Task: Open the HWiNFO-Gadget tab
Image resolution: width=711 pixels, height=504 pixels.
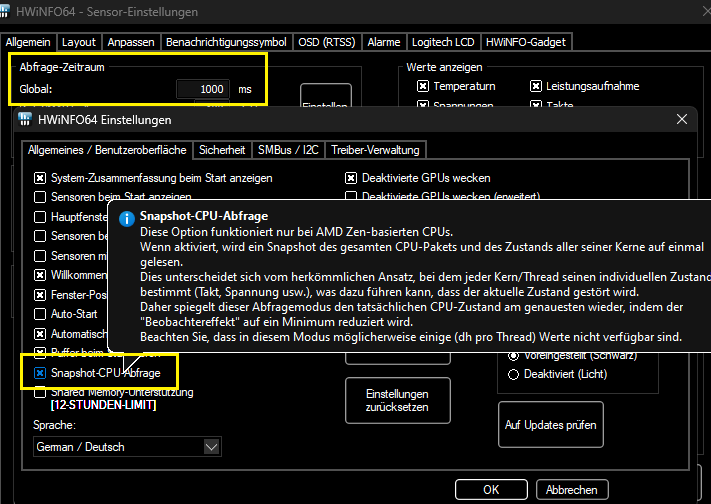Action: [526, 42]
